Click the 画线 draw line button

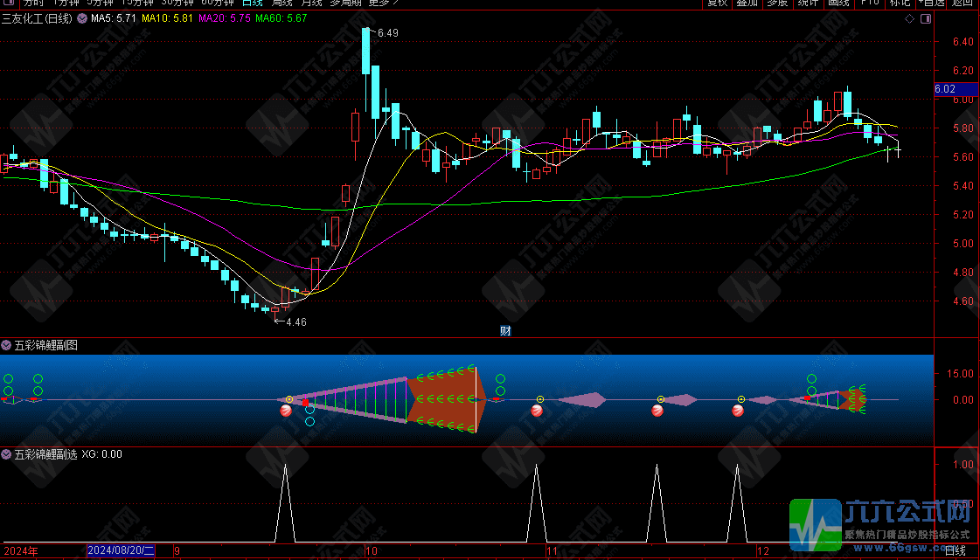point(838,3)
